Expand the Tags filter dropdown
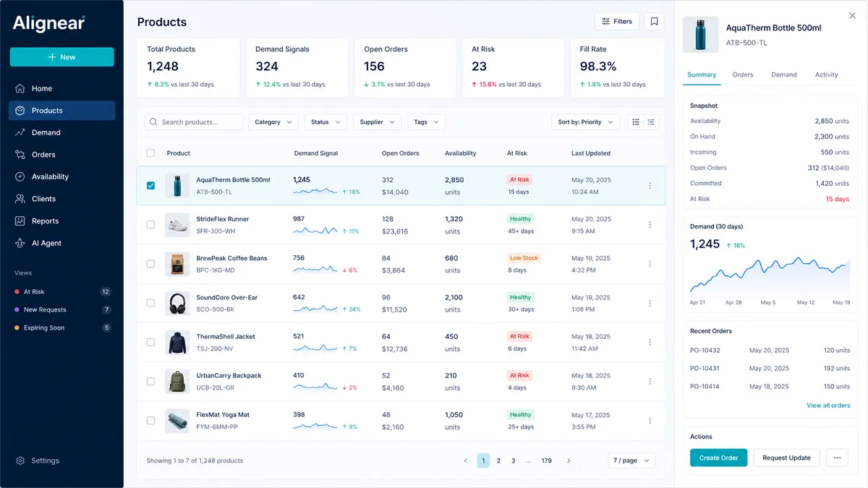 [426, 122]
